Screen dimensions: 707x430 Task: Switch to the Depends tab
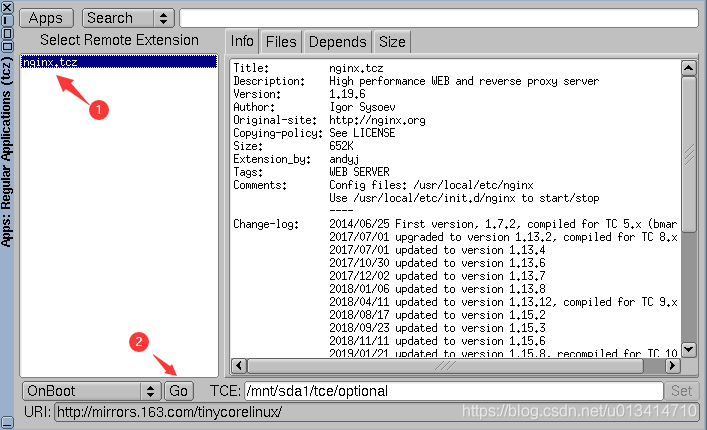tap(337, 42)
